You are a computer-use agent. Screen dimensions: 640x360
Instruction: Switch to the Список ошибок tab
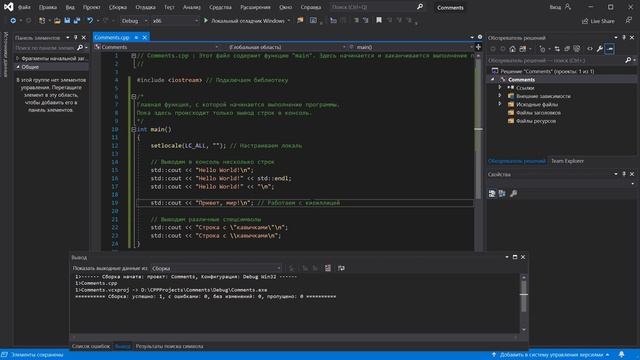(91, 346)
